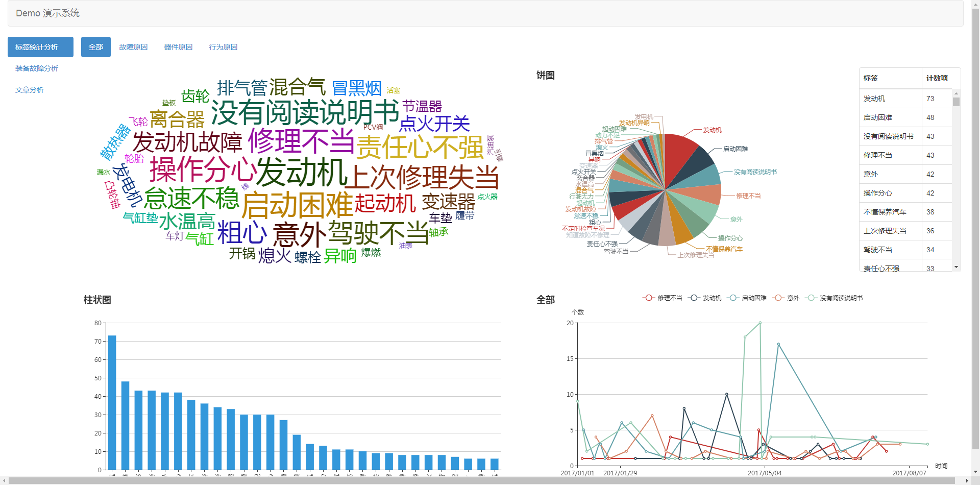
Task: Switch to the 故障原因 tab
Action: [133, 47]
